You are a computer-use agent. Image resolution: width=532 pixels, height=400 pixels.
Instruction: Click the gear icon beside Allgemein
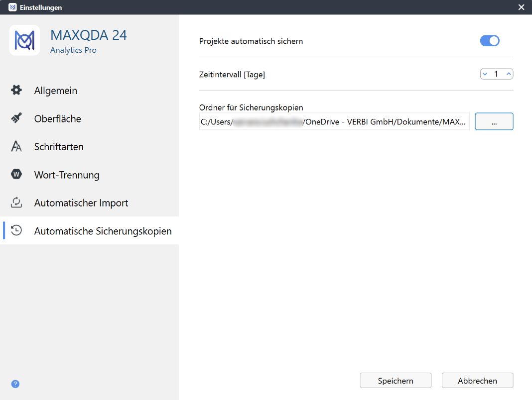pyautogui.click(x=16, y=90)
